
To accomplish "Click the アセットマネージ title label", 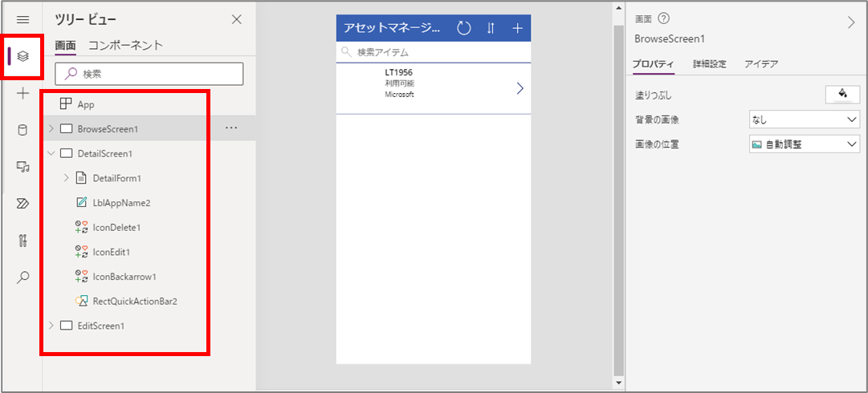I will coord(393,28).
